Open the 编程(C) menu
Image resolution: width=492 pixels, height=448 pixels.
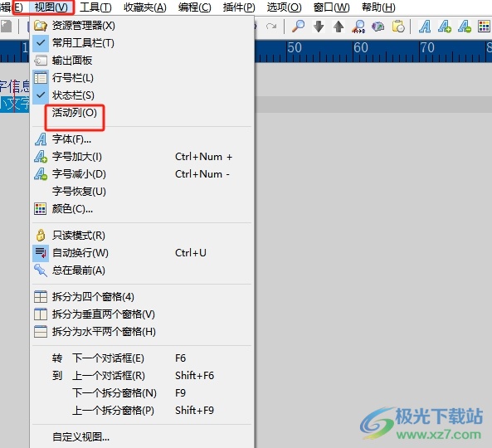195,7
